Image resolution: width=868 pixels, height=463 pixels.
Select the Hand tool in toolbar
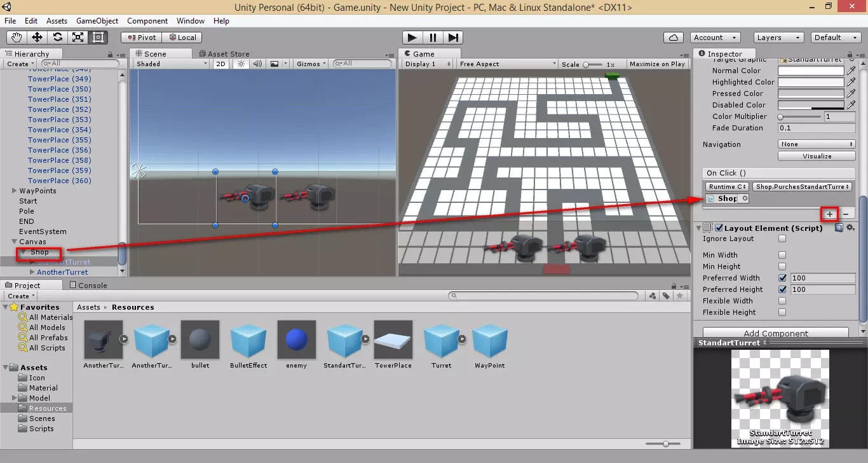pos(17,38)
